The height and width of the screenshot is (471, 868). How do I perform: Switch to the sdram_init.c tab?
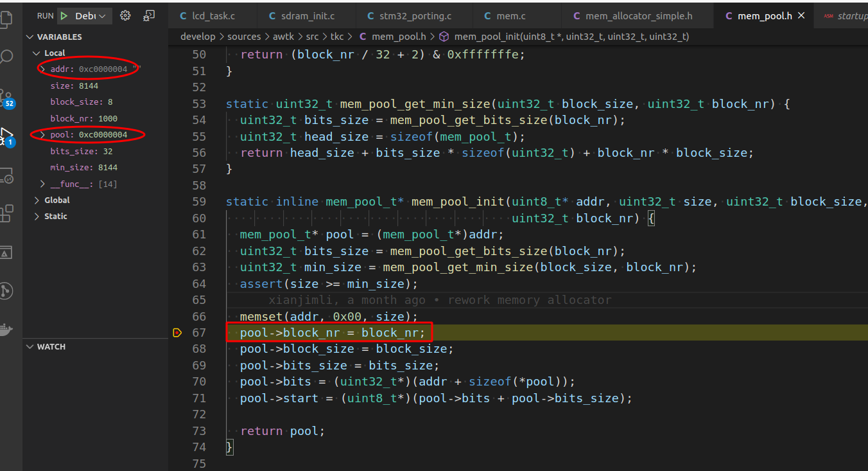pos(308,15)
